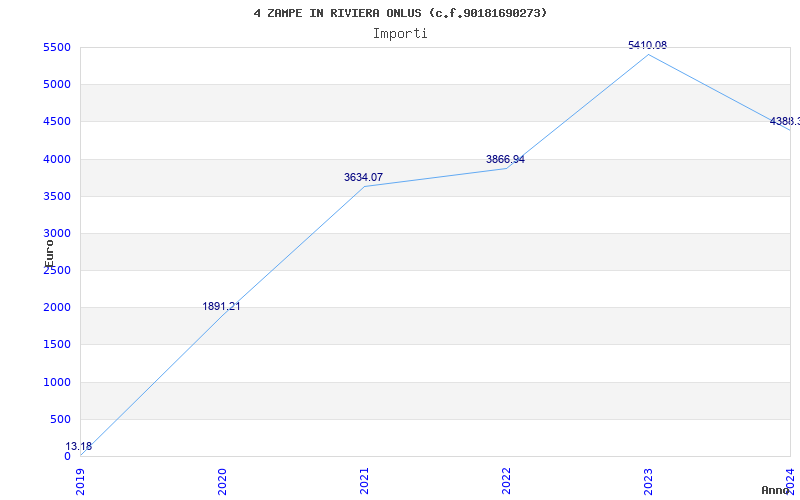Click the y-axis tick label 3500
Screen dimensions: 800x500
tap(57, 196)
